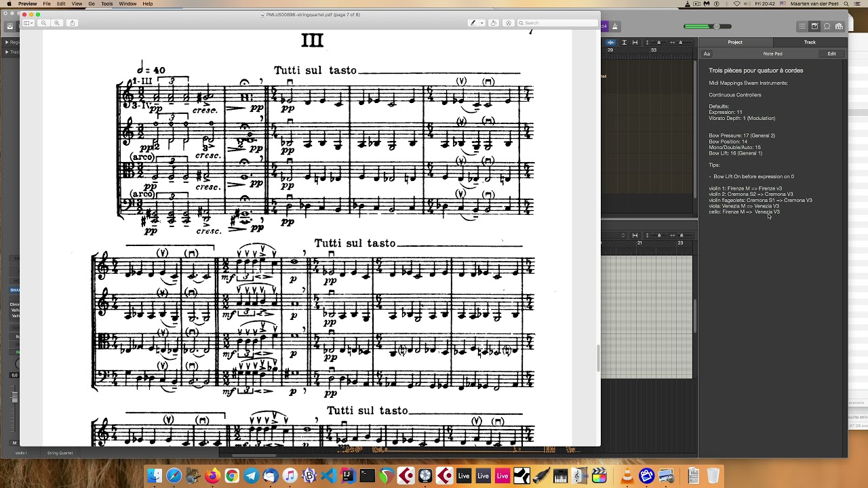Viewport: 868px width, 488px height.
Task: Adjust the Logic master volume slider
Action: pyautogui.click(x=707, y=26)
